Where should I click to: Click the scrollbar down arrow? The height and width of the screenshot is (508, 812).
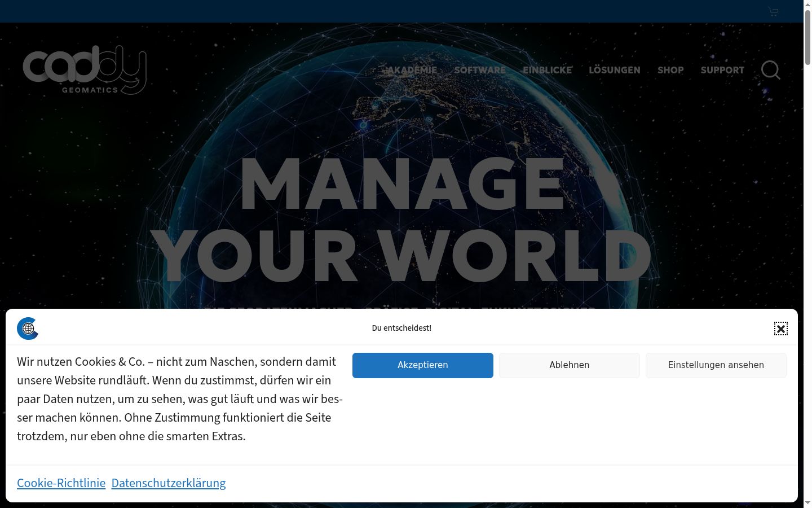[807, 503]
